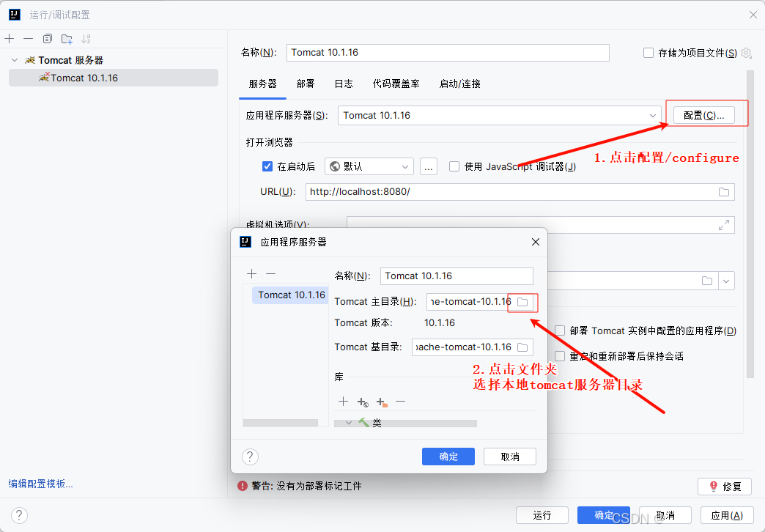Screen dimensions: 765x532
Task: Click red warning icon beside 警告
Action: (243, 486)
